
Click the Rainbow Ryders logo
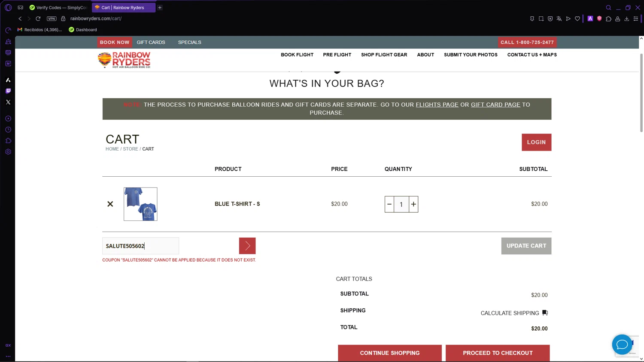coord(124,60)
